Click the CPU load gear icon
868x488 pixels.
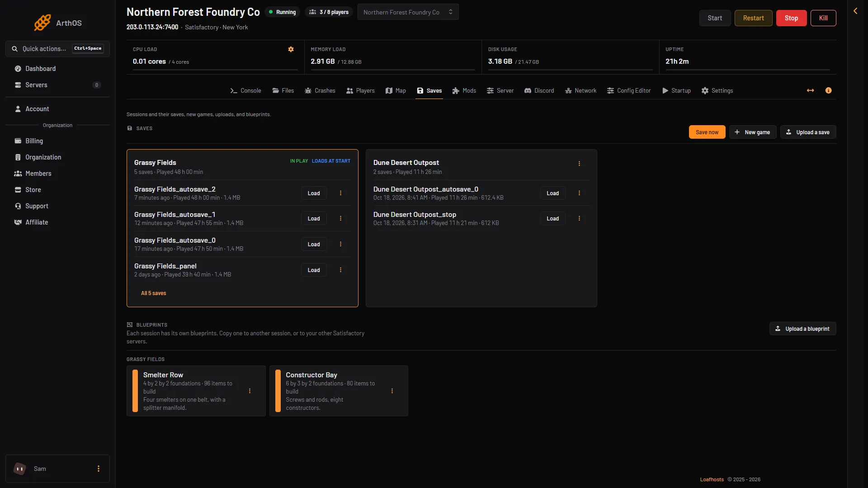(291, 49)
